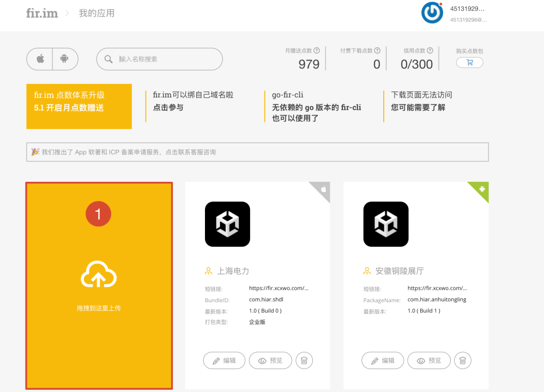Filter apps by the Apple iOS icon
The image size is (544, 392).
40,59
